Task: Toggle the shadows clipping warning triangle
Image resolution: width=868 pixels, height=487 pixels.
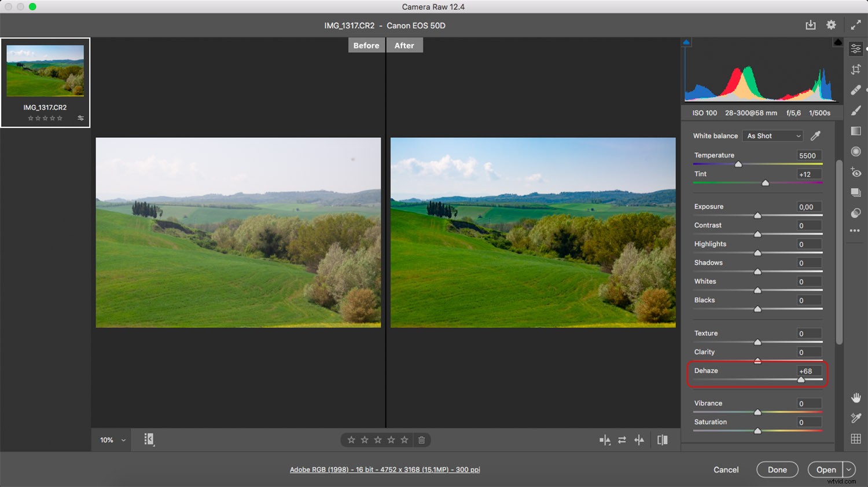Action: click(686, 41)
